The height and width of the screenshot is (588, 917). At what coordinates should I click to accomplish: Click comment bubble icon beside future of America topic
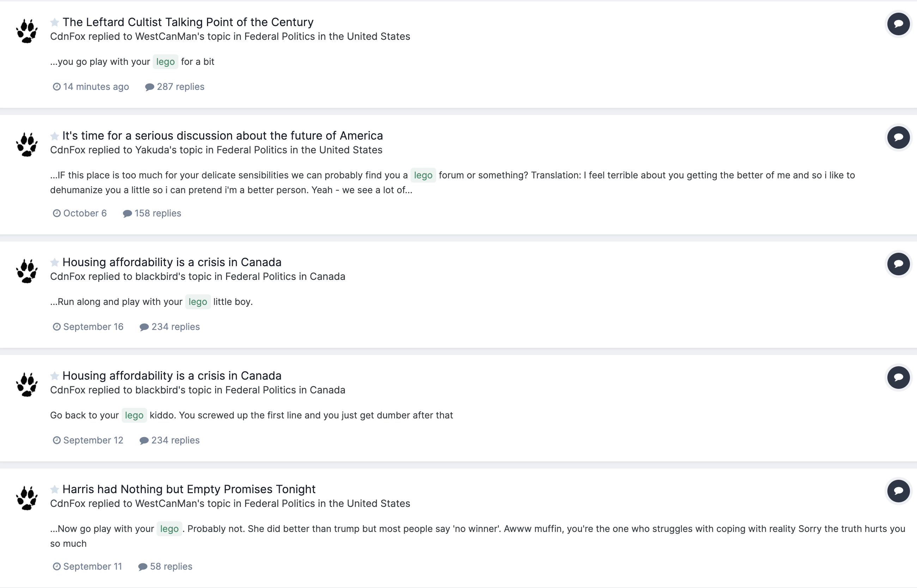tap(898, 137)
